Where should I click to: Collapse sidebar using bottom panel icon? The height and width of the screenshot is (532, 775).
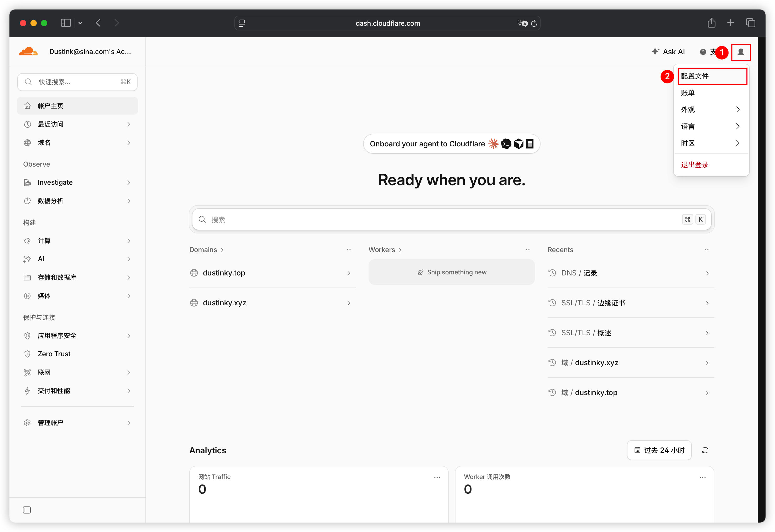(x=27, y=510)
